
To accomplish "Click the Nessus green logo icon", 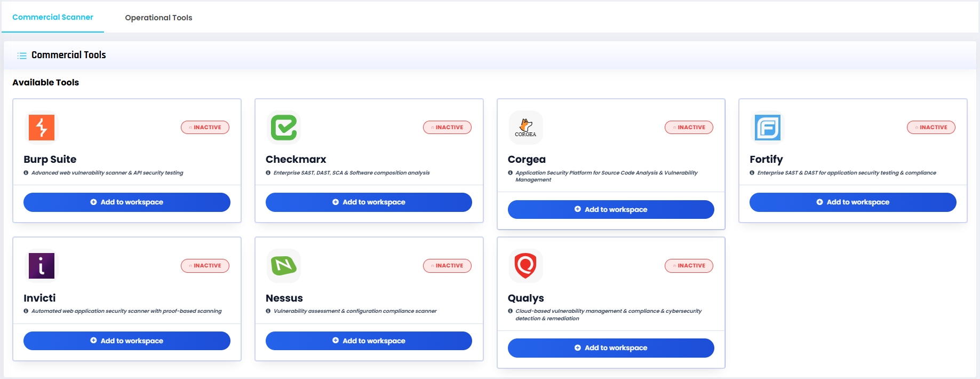I will (284, 266).
